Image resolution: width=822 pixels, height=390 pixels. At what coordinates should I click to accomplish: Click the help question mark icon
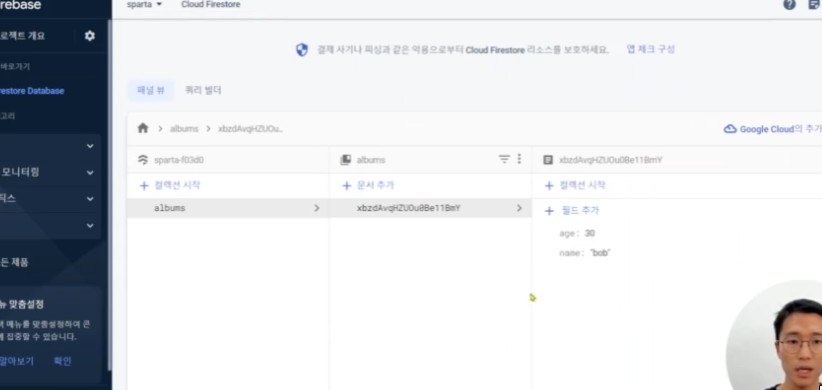click(x=789, y=5)
